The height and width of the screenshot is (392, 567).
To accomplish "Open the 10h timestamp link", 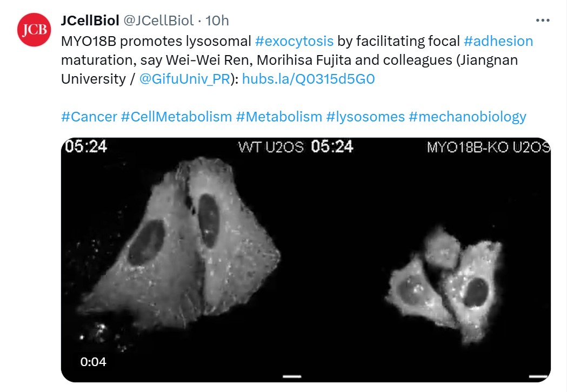I will click(218, 21).
